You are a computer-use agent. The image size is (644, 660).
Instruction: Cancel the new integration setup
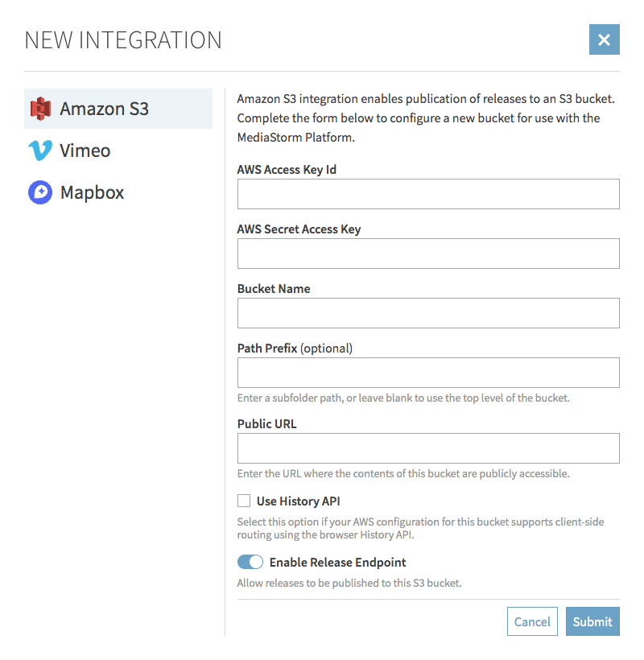click(x=532, y=621)
